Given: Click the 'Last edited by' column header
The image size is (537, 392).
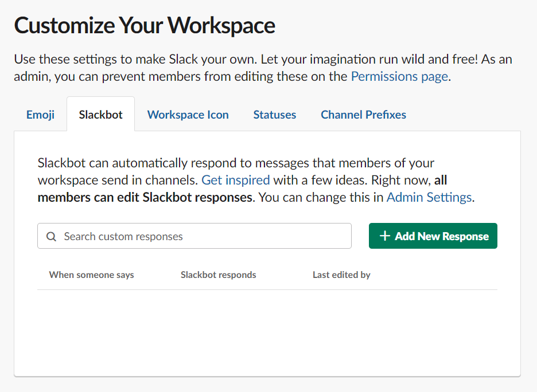Looking at the screenshot, I should click(341, 275).
